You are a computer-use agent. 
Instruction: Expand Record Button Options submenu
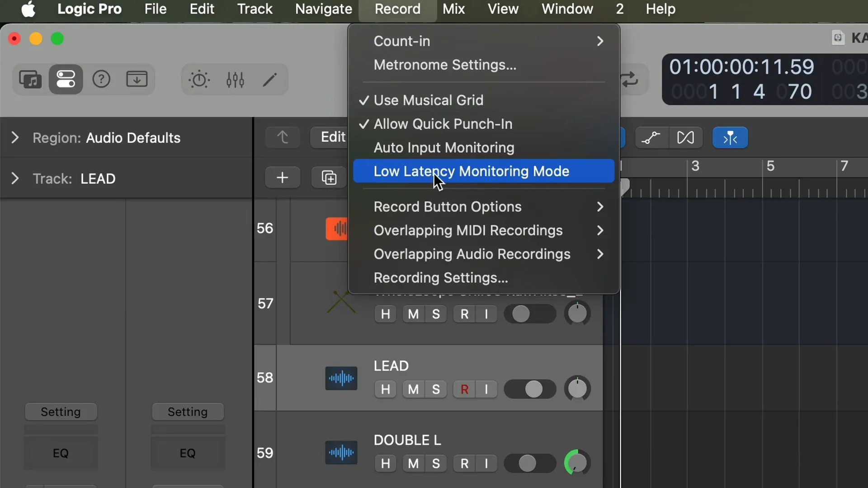tap(599, 206)
